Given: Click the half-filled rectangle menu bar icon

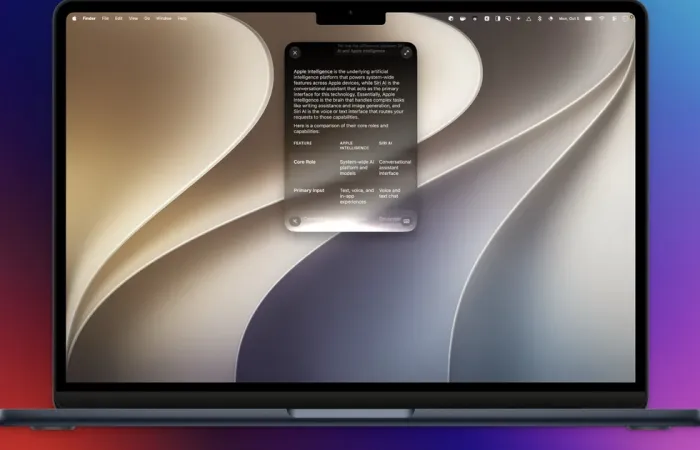Looking at the screenshot, I should coord(498,19).
